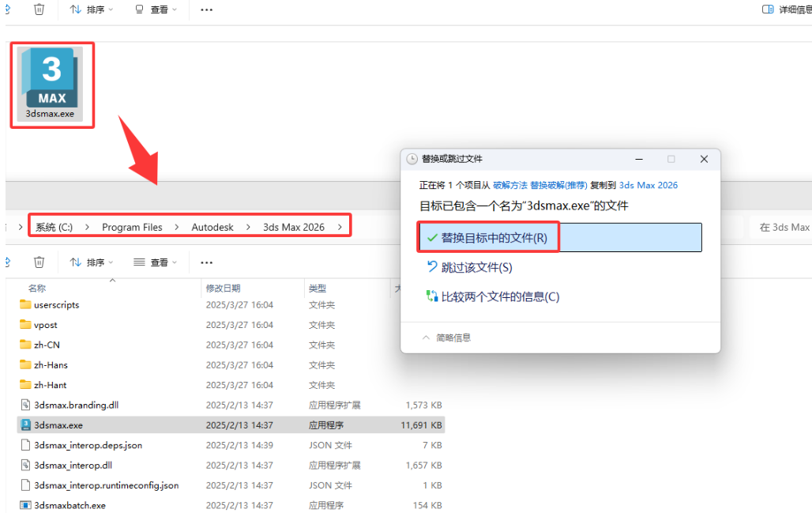The height and width of the screenshot is (513, 812).
Task: Click the 在 3ds Max search box
Action: pyautogui.click(x=782, y=227)
